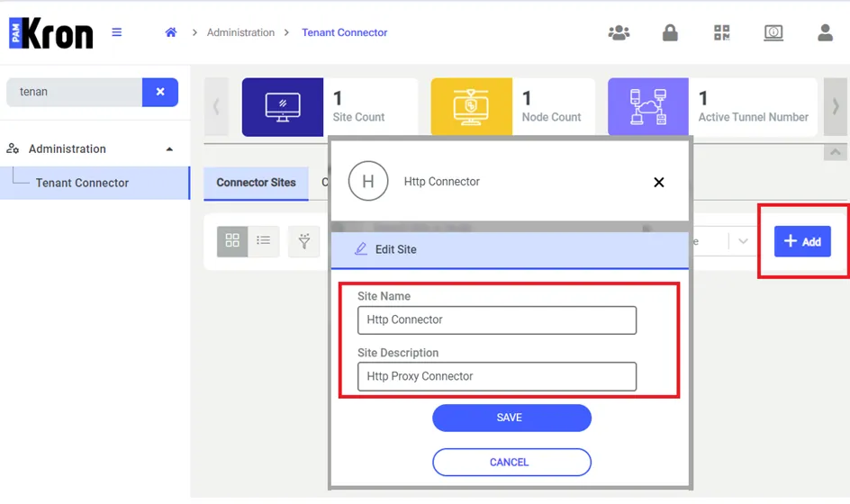This screenshot has width=850, height=504.
Task: Click the Node Count yellow icon
Action: (471, 107)
